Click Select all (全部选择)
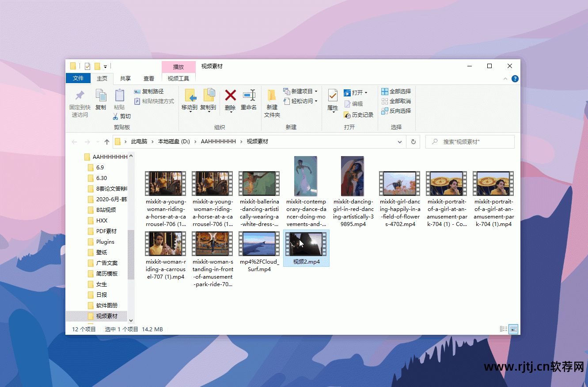The image size is (588, 387). pyautogui.click(x=396, y=92)
